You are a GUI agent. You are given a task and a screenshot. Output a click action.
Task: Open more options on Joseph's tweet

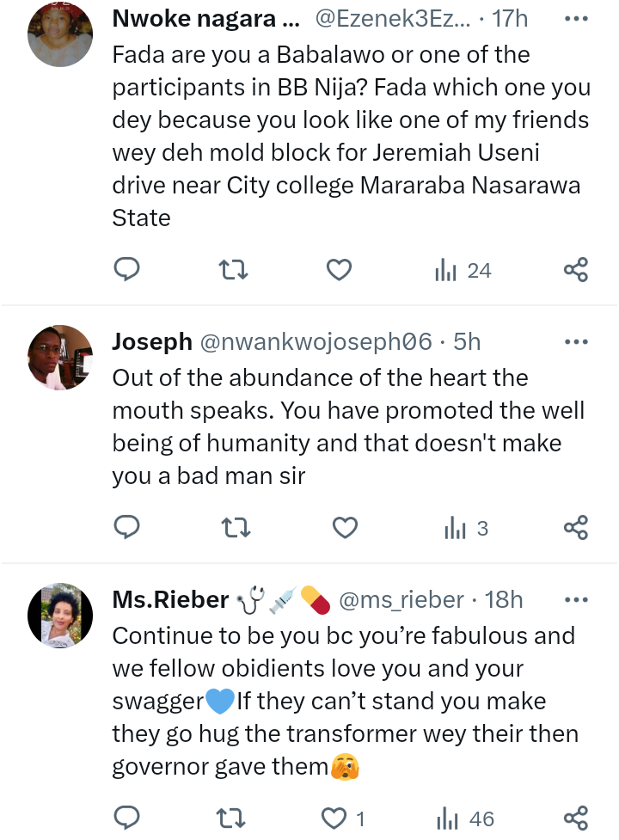click(575, 341)
